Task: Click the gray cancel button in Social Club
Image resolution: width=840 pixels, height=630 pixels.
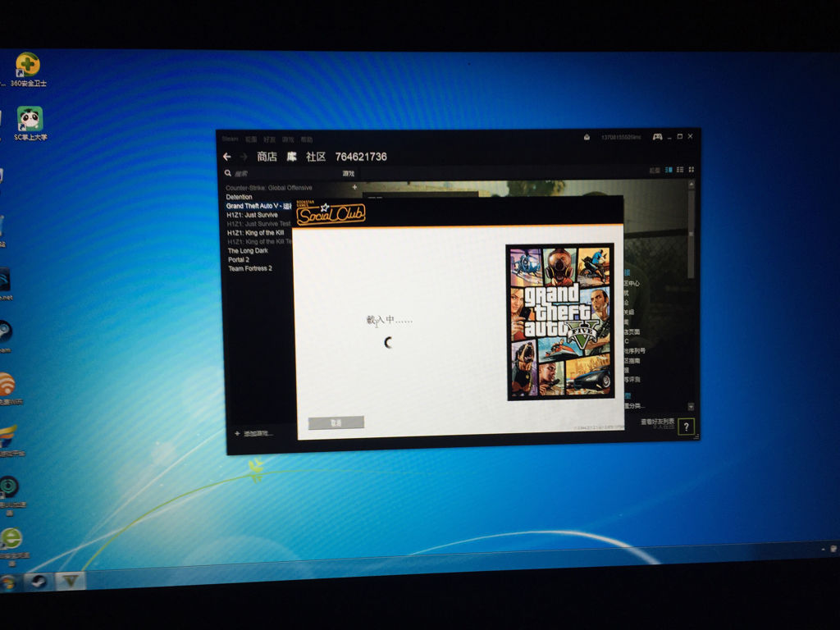Action: coord(336,423)
